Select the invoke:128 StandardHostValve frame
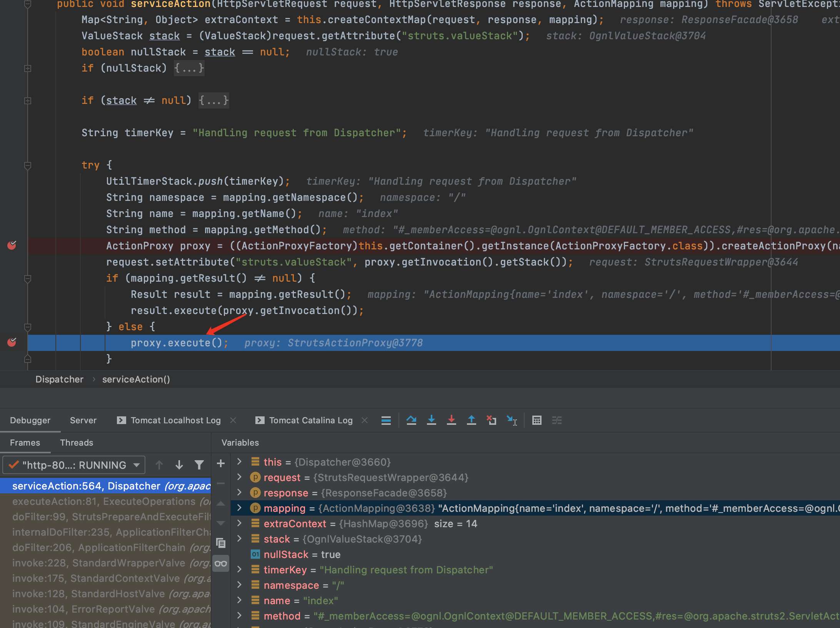Viewport: 840px width, 628px height. tap(105, 594)
